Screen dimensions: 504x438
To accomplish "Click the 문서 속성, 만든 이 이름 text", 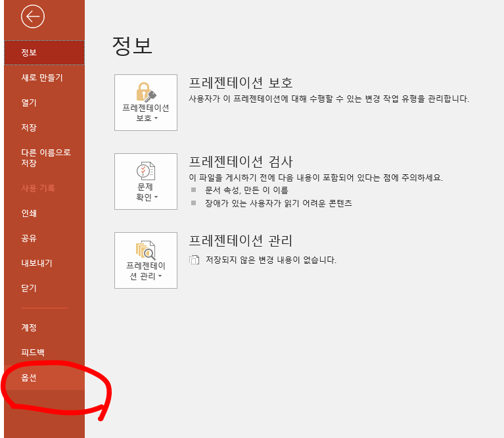I will click(246, 190).
